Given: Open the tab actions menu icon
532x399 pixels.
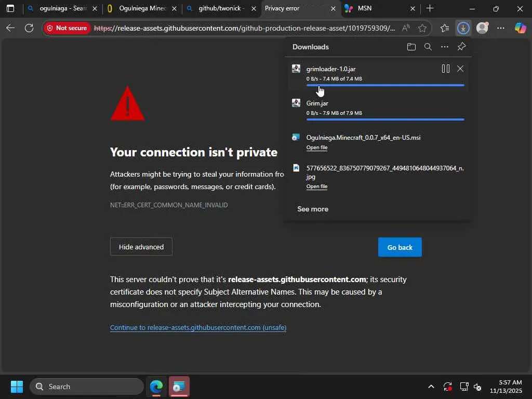Looking at the screenshot, I should 10,8.
